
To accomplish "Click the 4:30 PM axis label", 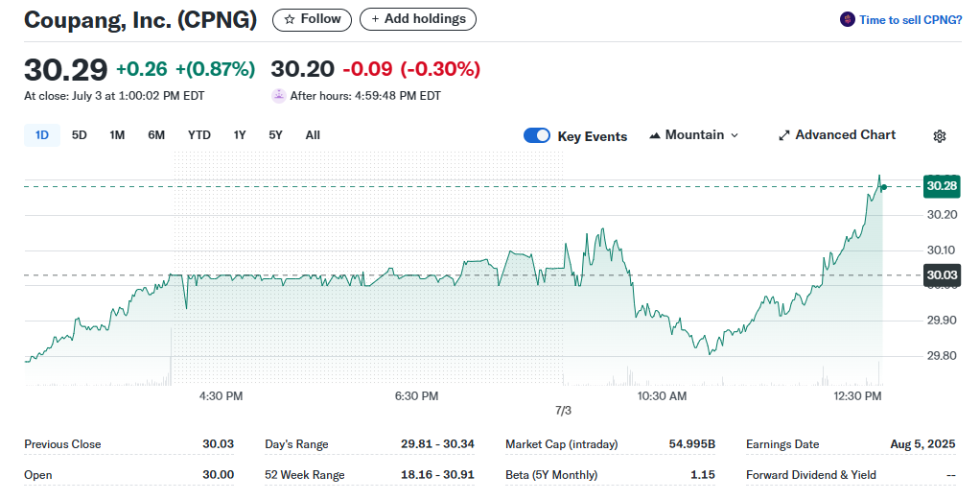I will 222,396.
